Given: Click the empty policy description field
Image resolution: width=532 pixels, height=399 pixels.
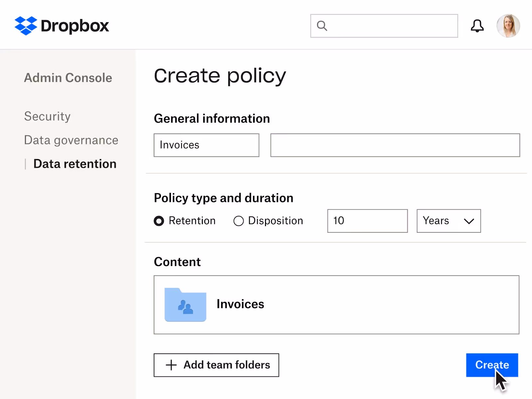Looking at the screenshot, I should point(395,145).
